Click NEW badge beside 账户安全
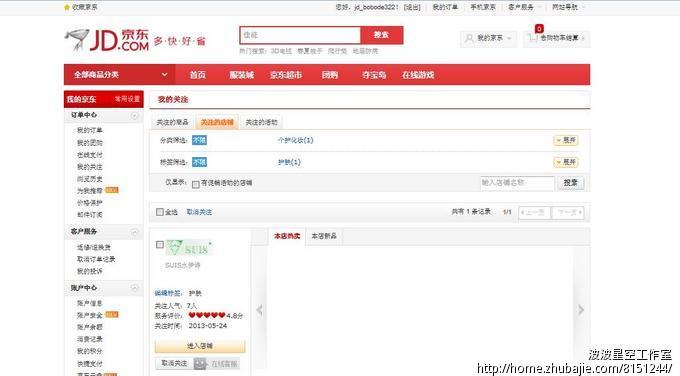 (112, 314)
